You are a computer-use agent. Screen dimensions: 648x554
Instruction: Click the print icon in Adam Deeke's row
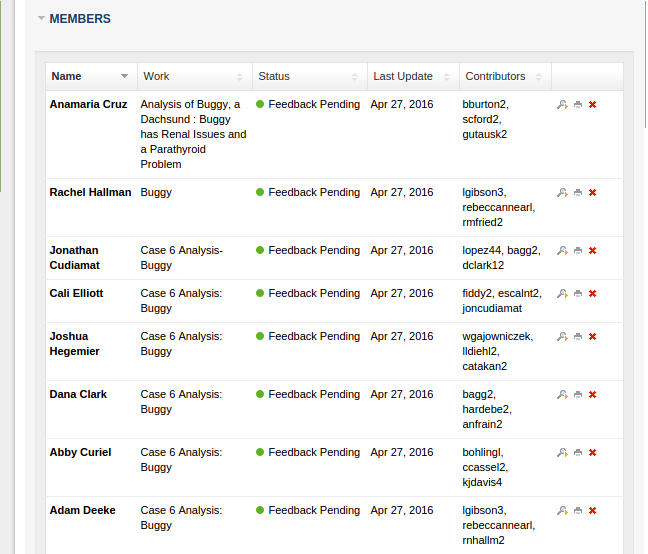[x=578, y=511]
